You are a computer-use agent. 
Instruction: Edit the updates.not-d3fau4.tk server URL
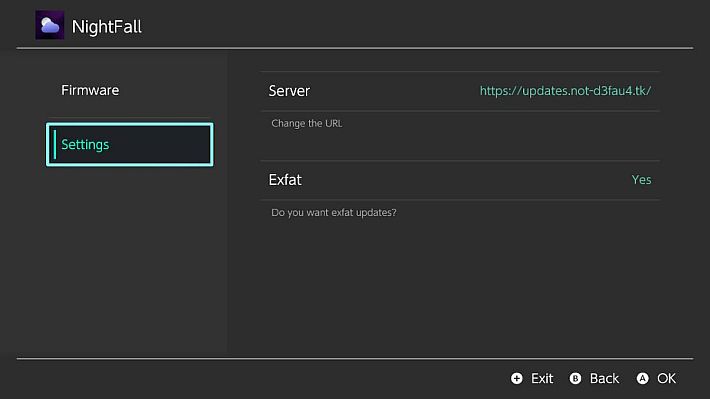coord(565,91)
